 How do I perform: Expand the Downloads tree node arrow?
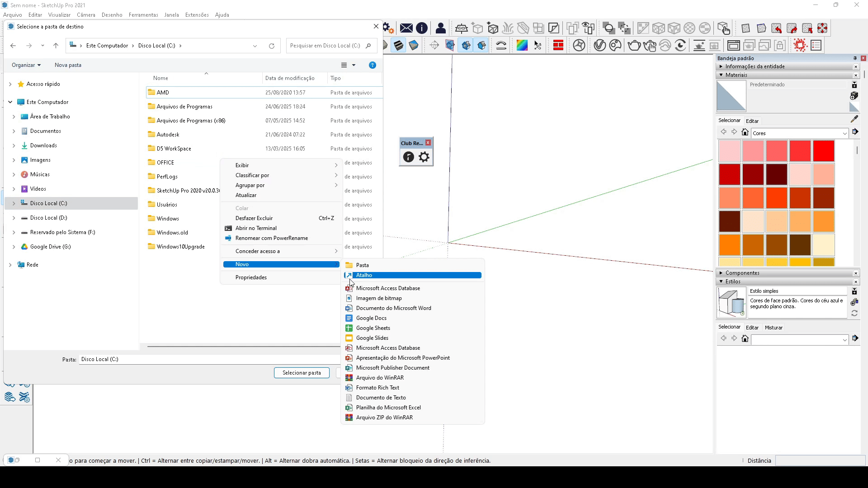(14, 145)
